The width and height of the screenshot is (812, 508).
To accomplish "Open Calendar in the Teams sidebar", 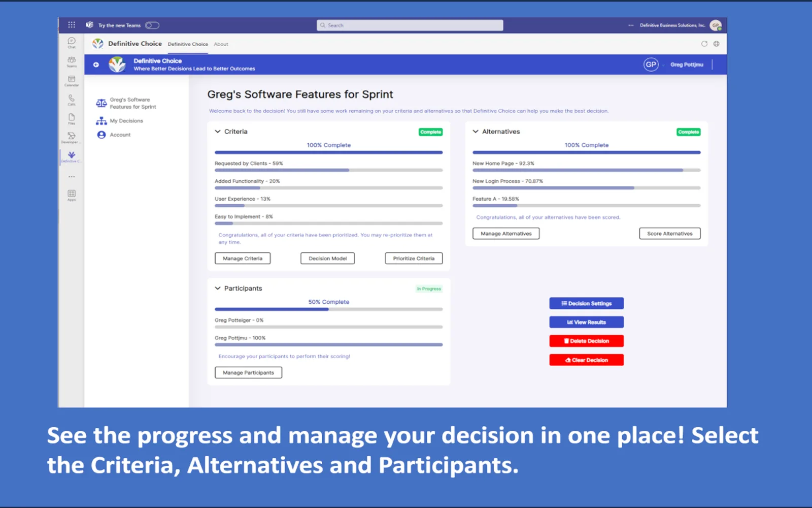I will click(72, 81).
